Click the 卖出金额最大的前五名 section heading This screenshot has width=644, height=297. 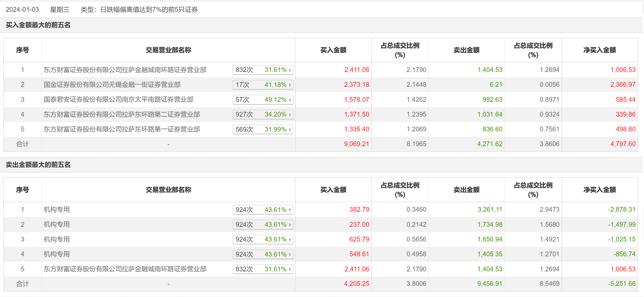click(38, 165)
